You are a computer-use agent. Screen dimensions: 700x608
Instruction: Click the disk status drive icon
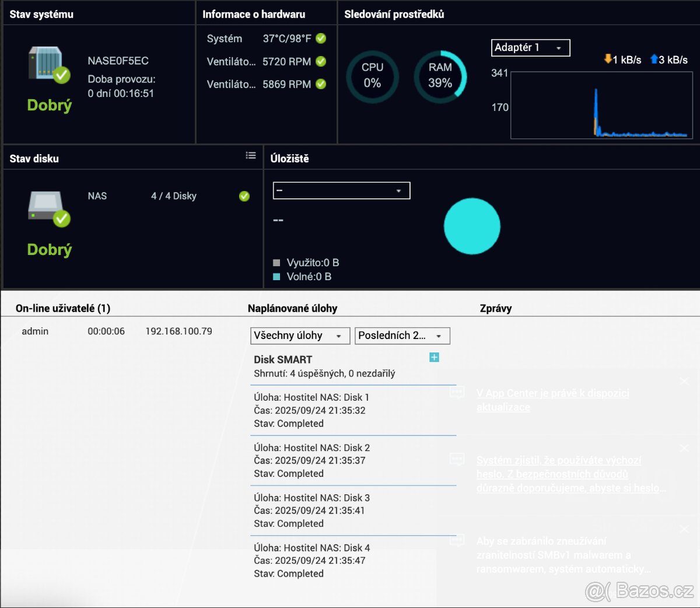48,208
